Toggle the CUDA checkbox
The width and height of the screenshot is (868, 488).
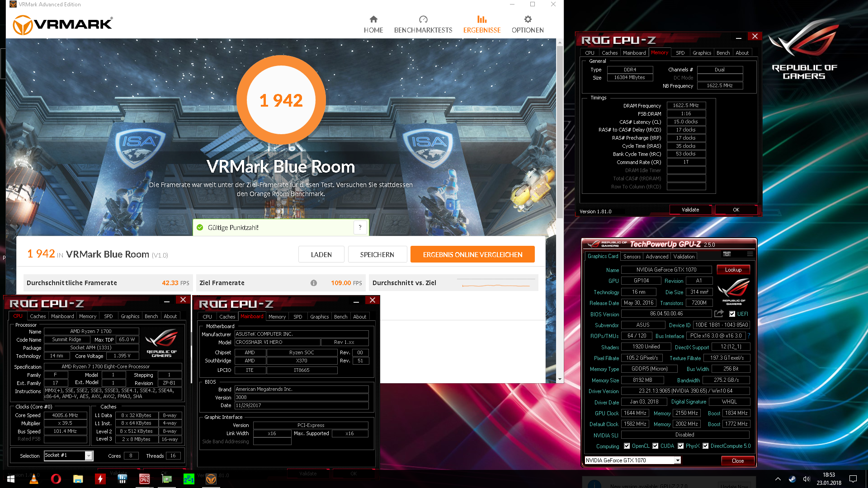[655, 446]
